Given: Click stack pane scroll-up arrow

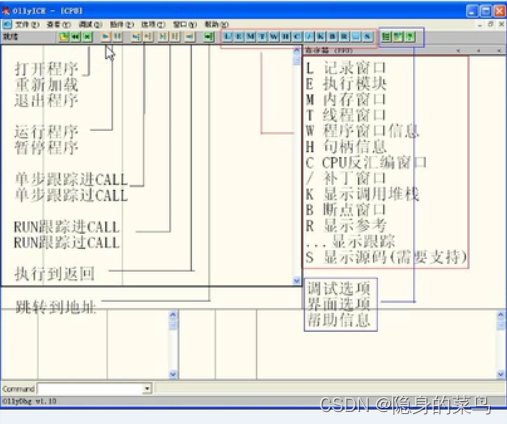Looking at the screenshot, I should point(500,314).
